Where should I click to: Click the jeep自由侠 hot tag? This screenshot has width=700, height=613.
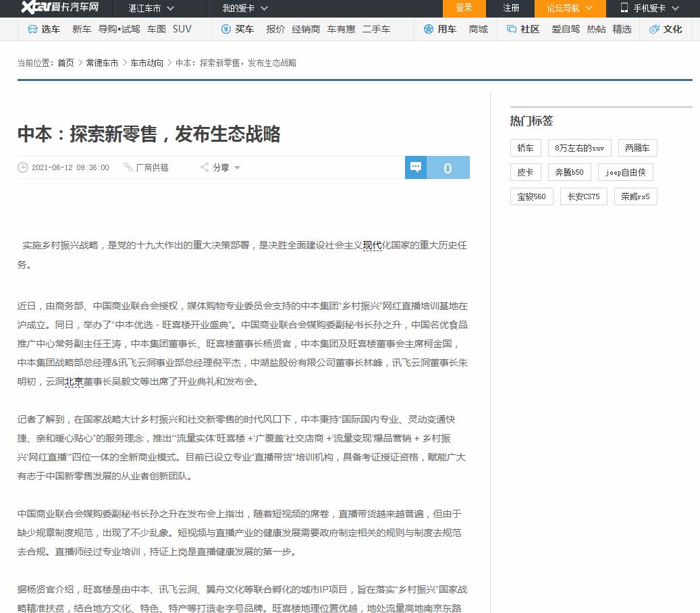pyautogui.click(x=626, y=172)
